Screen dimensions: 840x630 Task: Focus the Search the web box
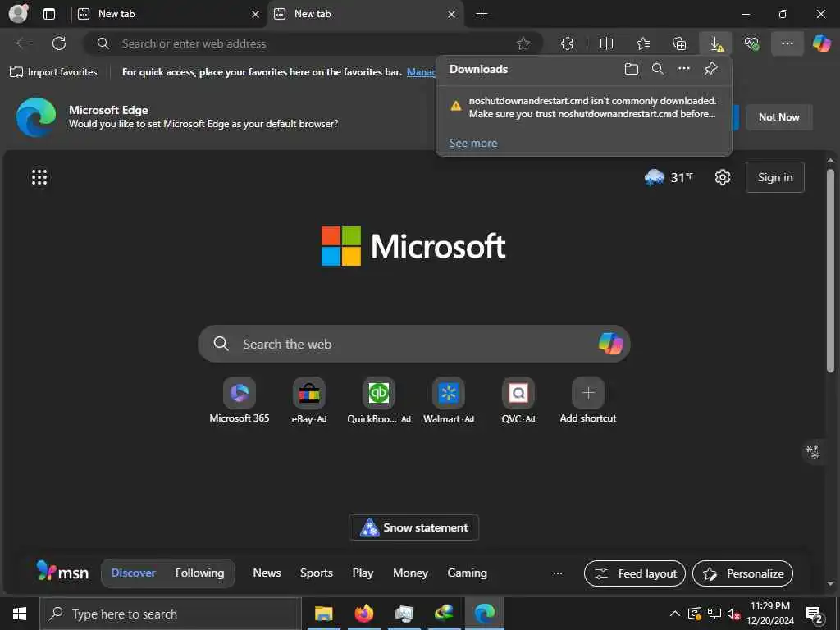point(413,344)
